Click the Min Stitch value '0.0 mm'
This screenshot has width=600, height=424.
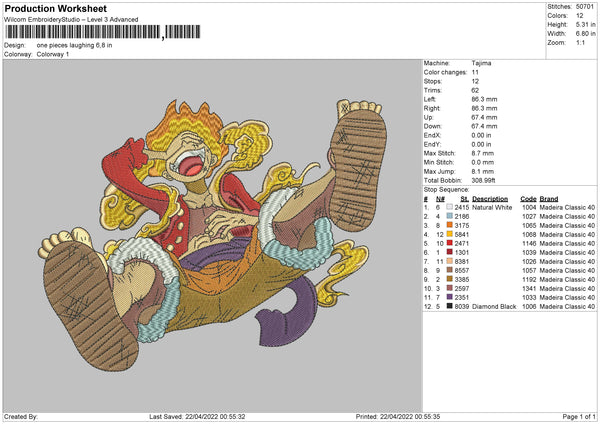pos(483,162)
